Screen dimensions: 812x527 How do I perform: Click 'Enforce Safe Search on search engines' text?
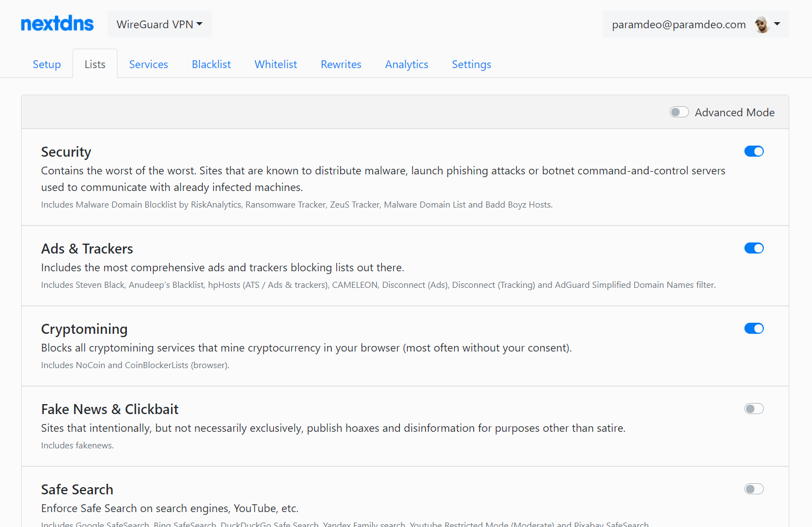click(169, 509)
